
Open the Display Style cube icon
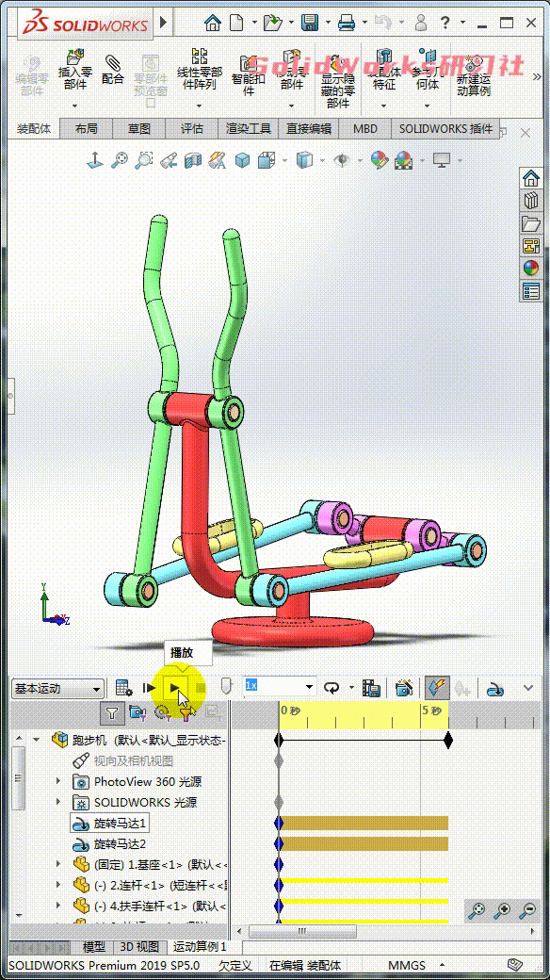(x=304, y=160)
